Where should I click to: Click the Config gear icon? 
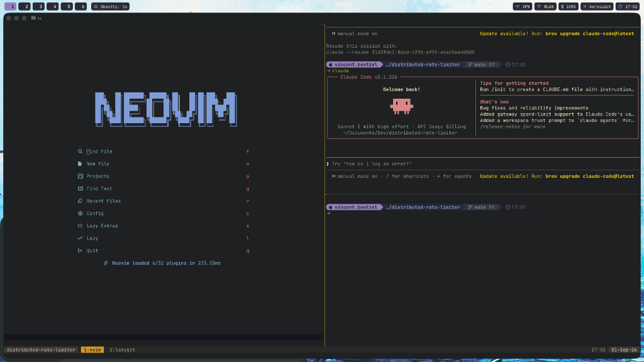(80, 214)
